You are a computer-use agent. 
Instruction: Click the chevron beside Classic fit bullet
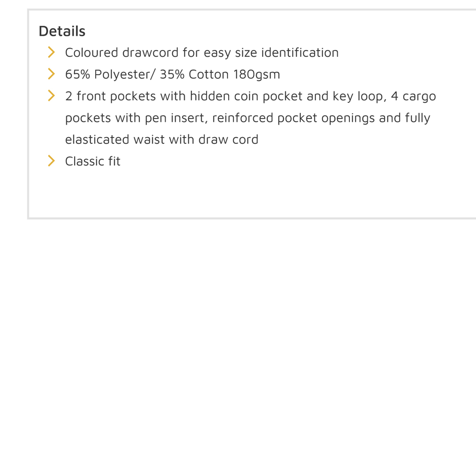pyautogui.click(x=51, y=161)
